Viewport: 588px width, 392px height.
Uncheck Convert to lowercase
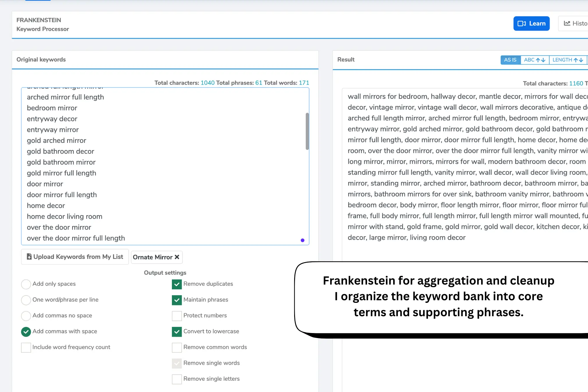[177, 332]
